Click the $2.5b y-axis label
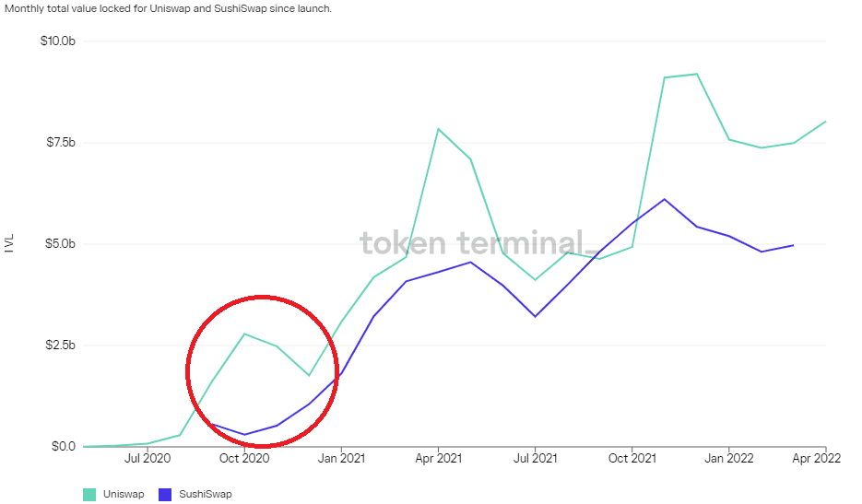The height and width of the screenshot is (504, 862). coord(61,346)
